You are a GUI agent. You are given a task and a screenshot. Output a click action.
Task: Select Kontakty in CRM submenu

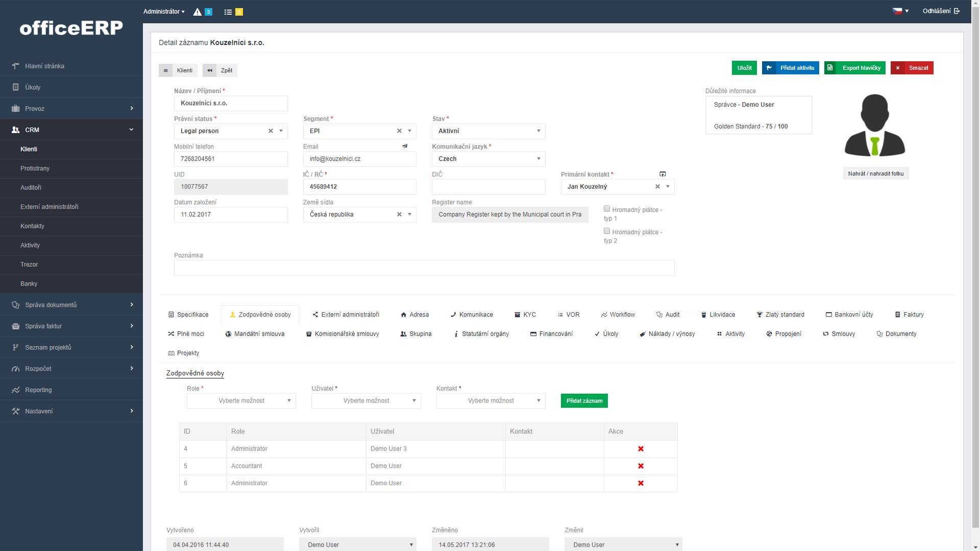click(71, 226)
